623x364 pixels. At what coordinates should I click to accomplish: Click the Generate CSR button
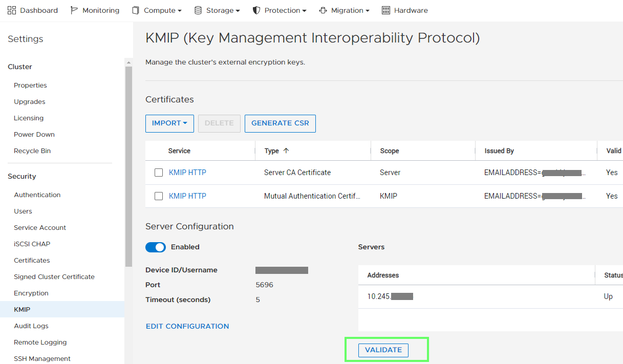click(280, 123)
